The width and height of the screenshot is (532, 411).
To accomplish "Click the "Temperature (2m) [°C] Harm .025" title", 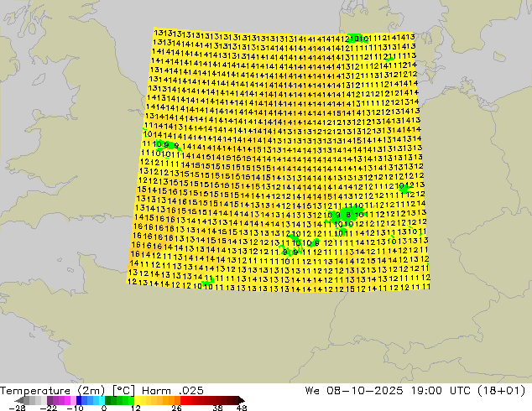I will point(102,391).
